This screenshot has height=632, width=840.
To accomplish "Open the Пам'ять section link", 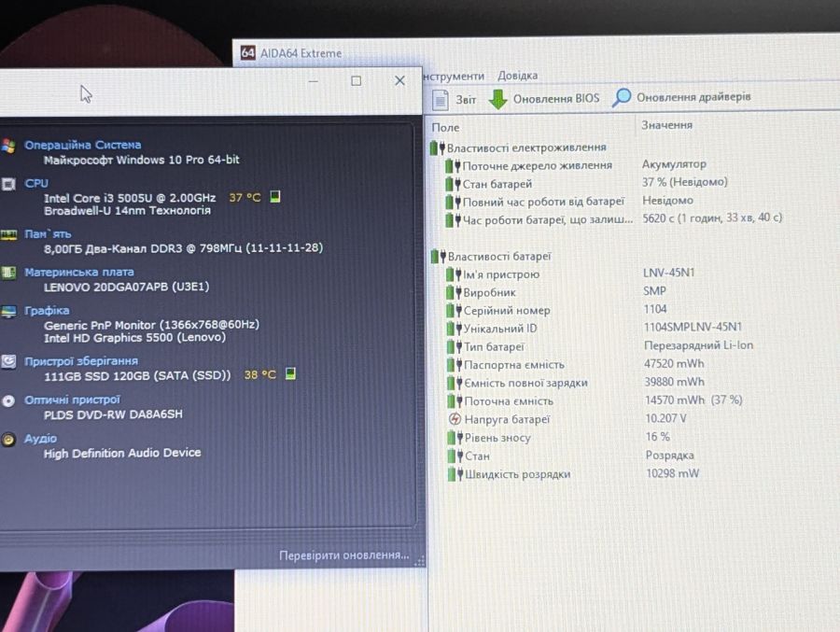I will (x=48, y=234).
